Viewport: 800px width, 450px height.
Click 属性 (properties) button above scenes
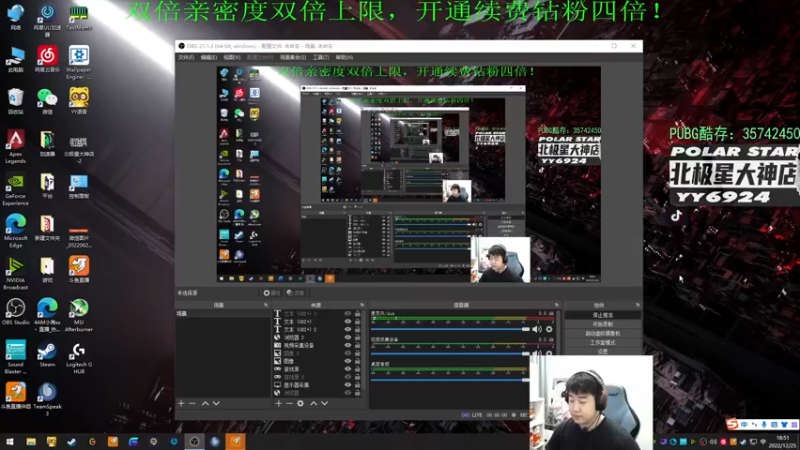[x=272, y=293]
